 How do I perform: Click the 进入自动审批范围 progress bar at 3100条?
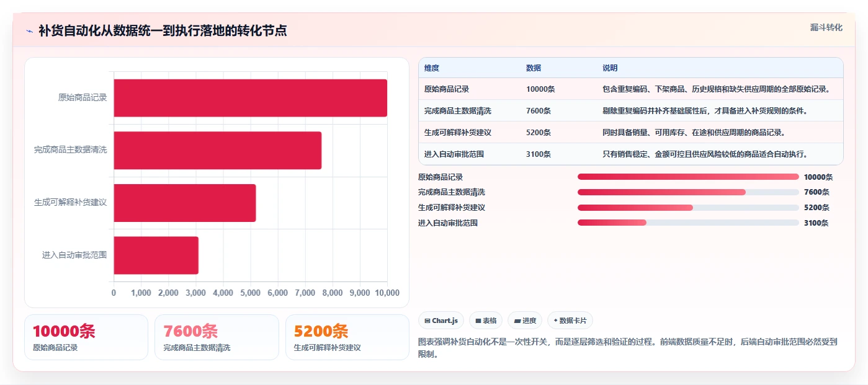[x=688, y=223]
